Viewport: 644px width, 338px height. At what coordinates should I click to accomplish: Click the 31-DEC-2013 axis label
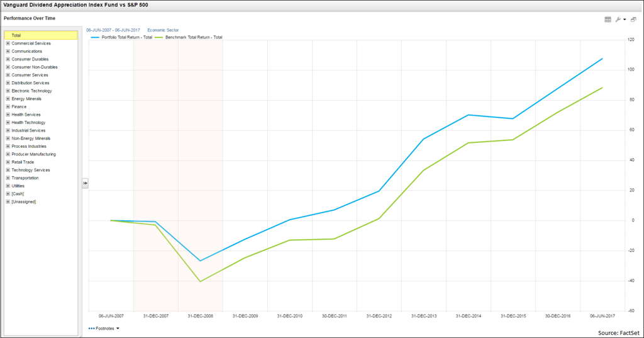(424, 316)
